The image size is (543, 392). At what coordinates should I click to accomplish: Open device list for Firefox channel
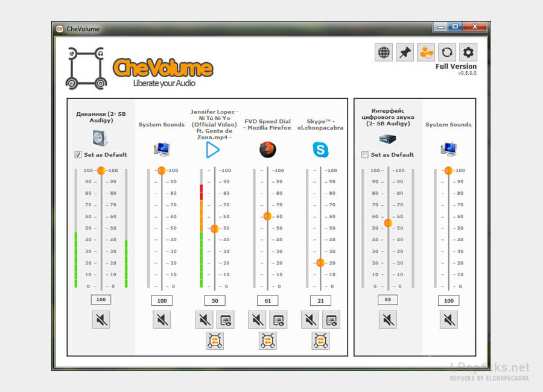[278, 320]
